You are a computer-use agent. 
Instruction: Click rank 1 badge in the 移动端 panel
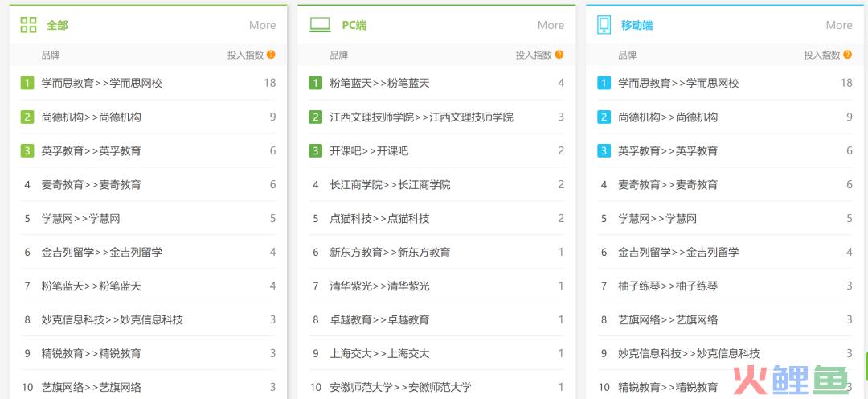(x=604, y=83)
